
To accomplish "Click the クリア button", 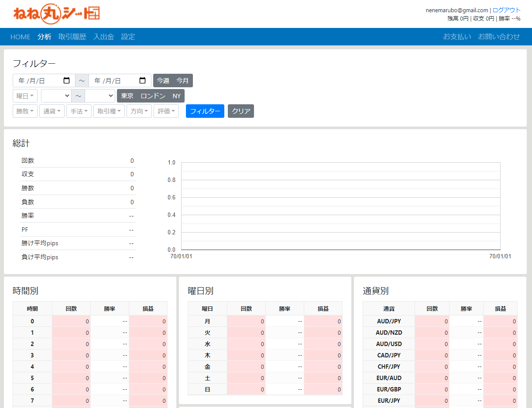I will coord(241,111).
